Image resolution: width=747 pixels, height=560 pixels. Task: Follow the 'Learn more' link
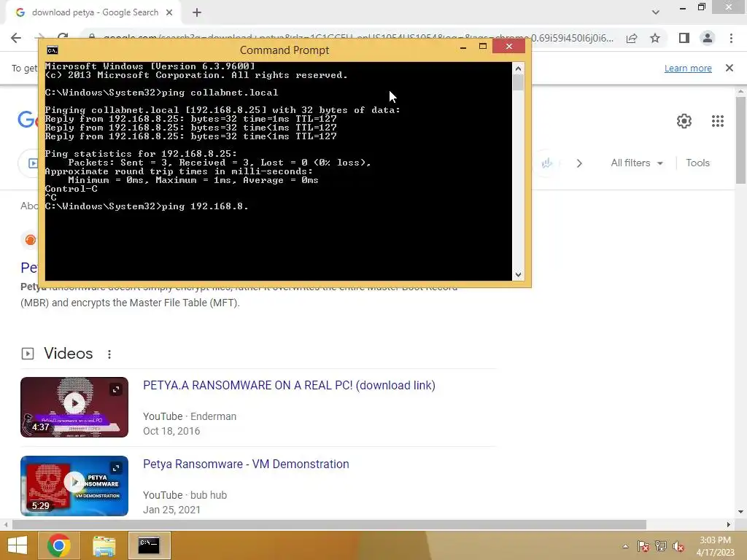click(x=688, y=68)
